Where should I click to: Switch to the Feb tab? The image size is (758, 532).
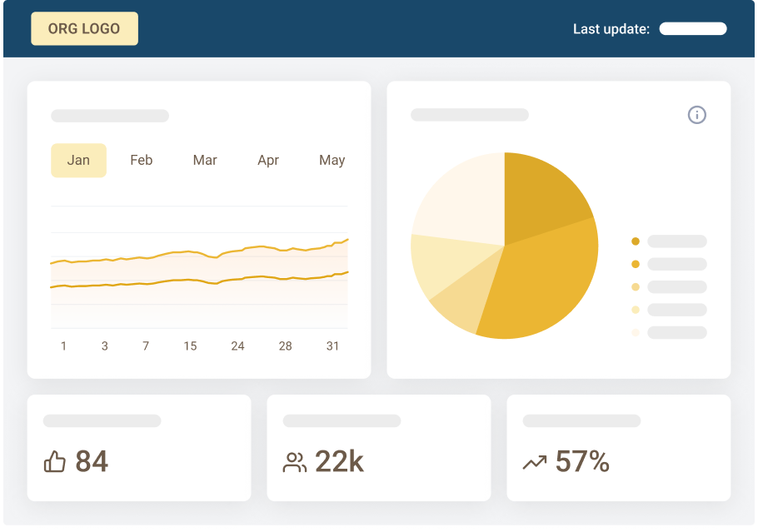pos(142,160)
